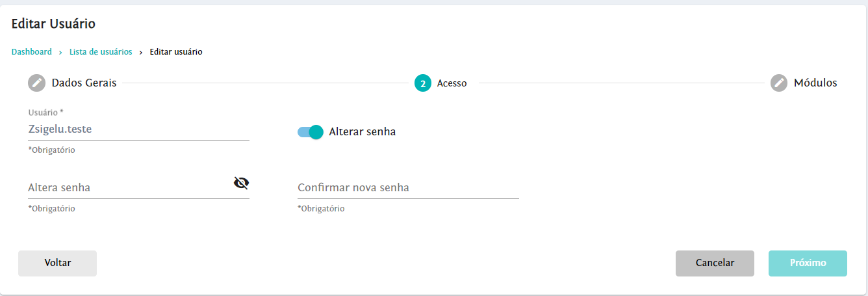This screenshot has width=868, height=296.
Task: Jump to the Módulos step label
Action: coord(815,83)
